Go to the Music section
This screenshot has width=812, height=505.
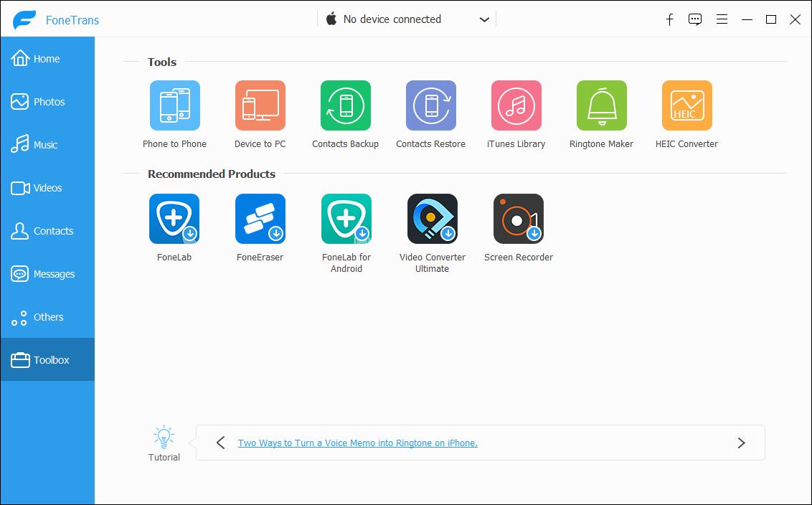(x=43, y=144)
